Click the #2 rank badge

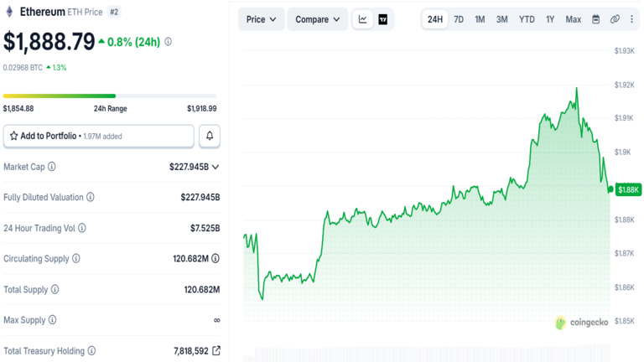pyautogui.click(x=114, y=13)
